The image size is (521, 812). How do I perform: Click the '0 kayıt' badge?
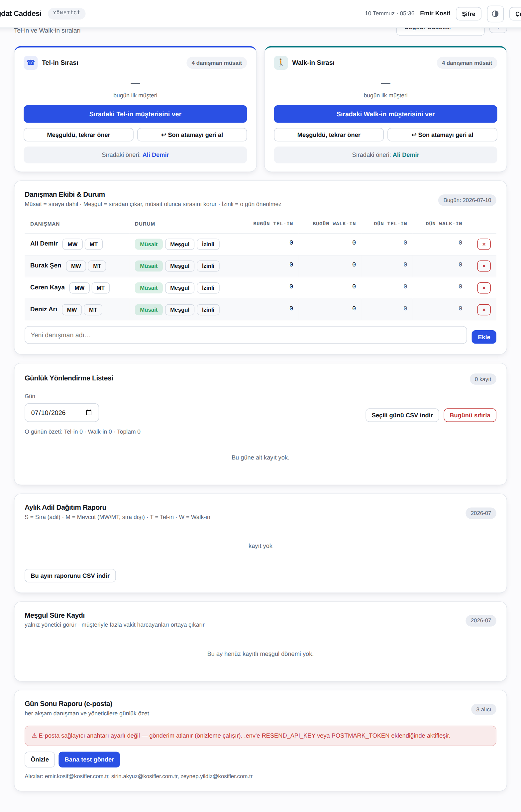point(482,379)
